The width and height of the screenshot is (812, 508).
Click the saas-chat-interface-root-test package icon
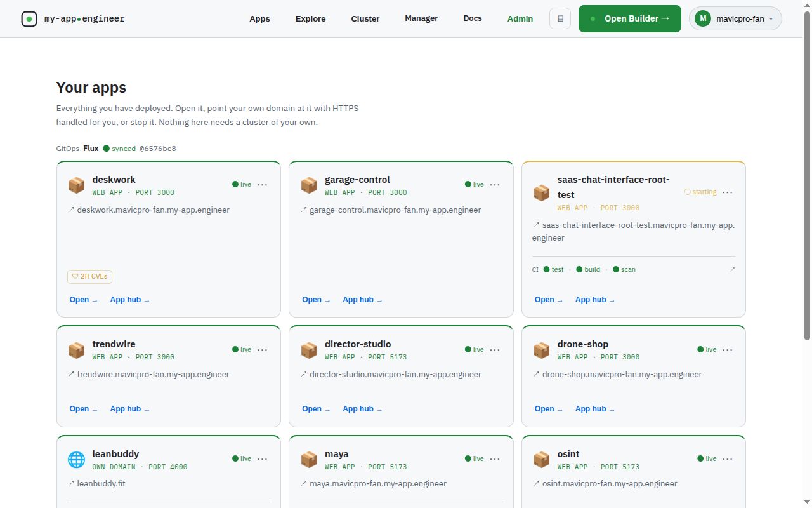[x=541, y=193]
